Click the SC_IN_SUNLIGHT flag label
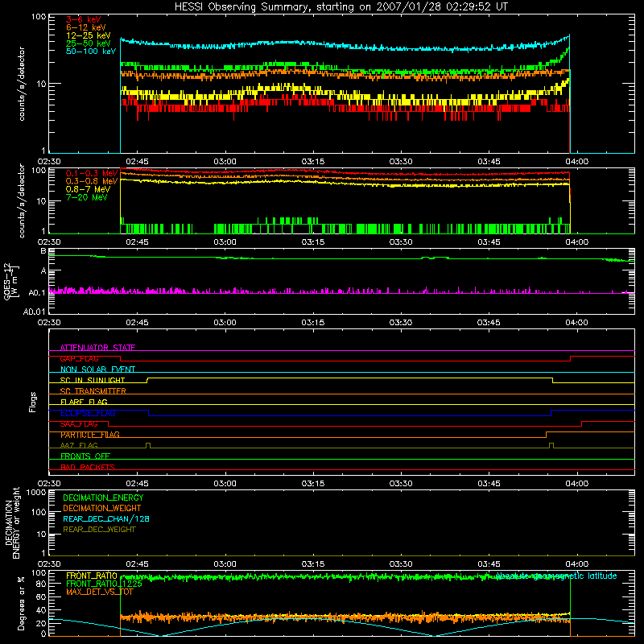Viewport: 644px width, 644px height. pyautogui.click(x=93, y=380)
